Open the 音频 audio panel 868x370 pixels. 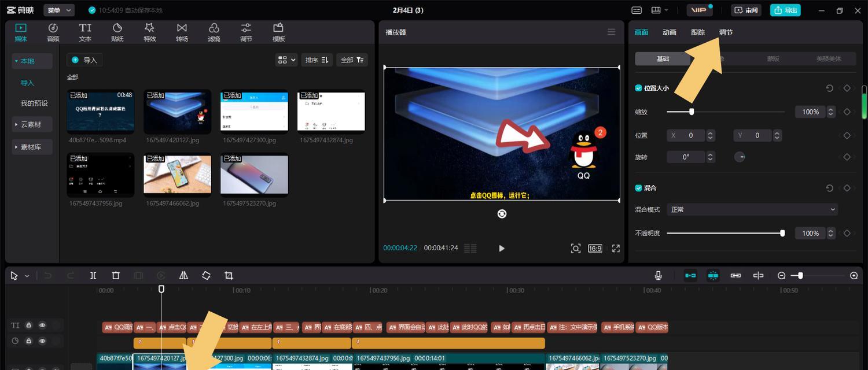[x=53, y=32]
